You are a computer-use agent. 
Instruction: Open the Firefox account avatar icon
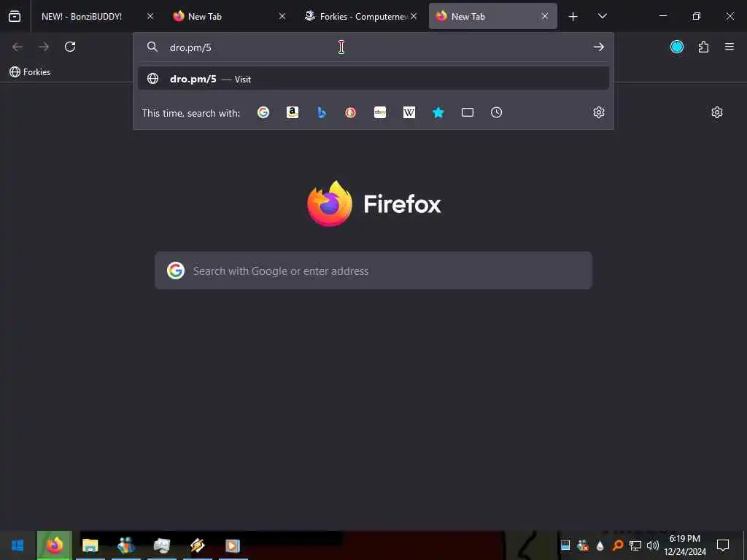pos(677,47)
